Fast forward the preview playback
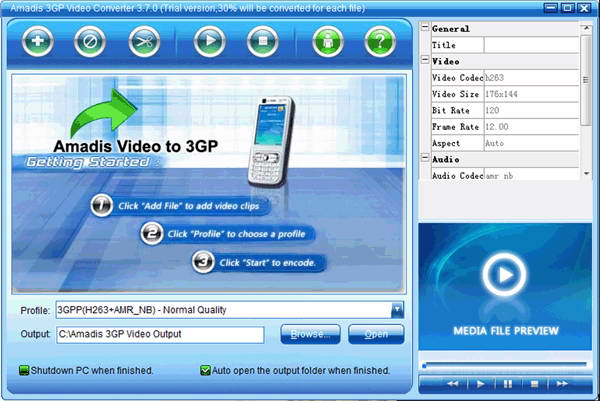The width and height of the screenshot is (600, 401). point(562,383)
